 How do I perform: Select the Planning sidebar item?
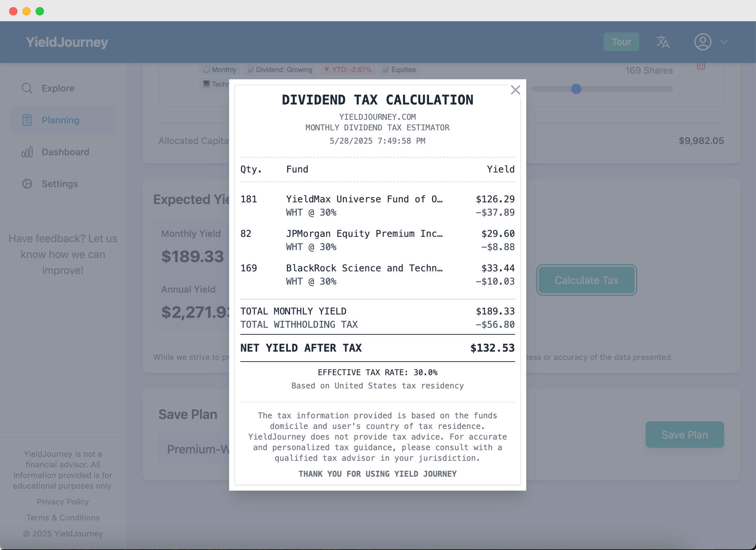point(63,120)
